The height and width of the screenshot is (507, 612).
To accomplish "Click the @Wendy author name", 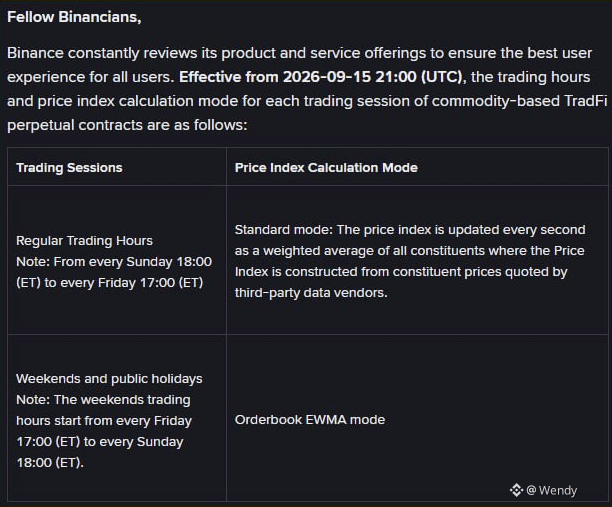I will 552,490.
